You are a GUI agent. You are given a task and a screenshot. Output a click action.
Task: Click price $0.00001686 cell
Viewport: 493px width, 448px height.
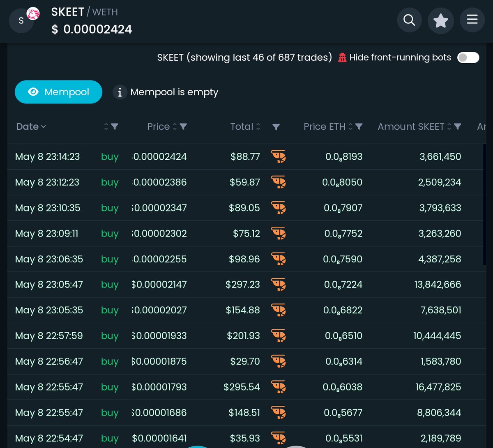[x=159, y=413]
